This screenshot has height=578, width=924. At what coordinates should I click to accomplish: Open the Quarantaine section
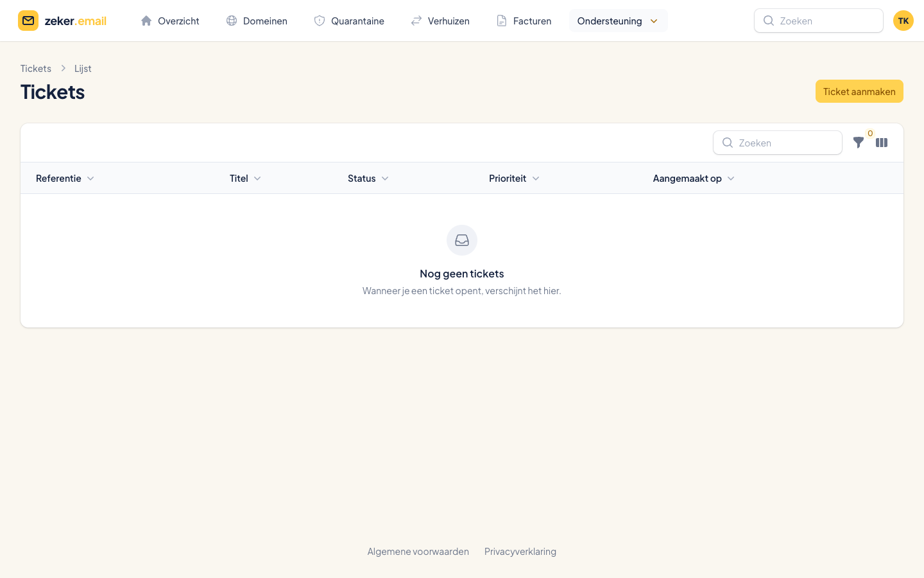coord(349,21)
